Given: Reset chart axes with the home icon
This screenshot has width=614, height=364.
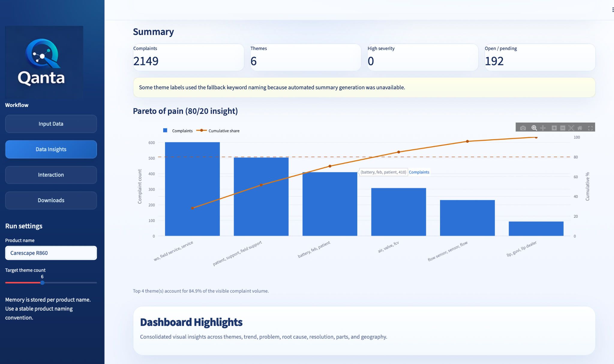Looking at the screenshot, I should click(580, 128).
